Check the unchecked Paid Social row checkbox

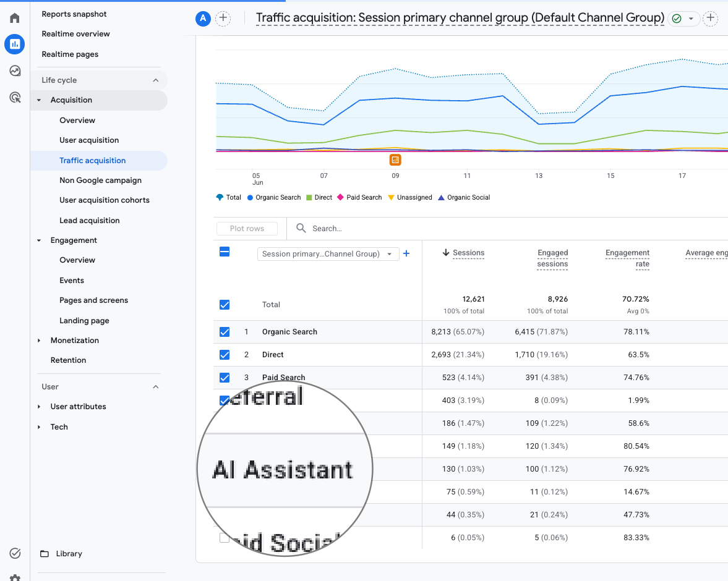(x=225, y=537)
